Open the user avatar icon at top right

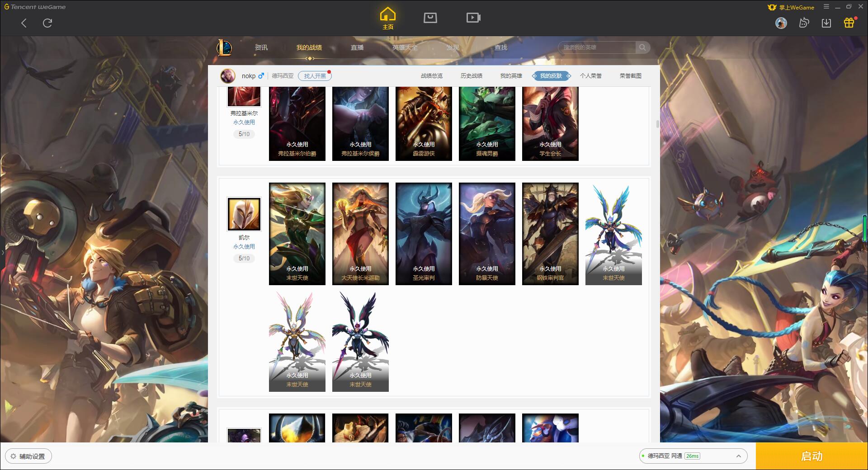(x=781, y=23)
